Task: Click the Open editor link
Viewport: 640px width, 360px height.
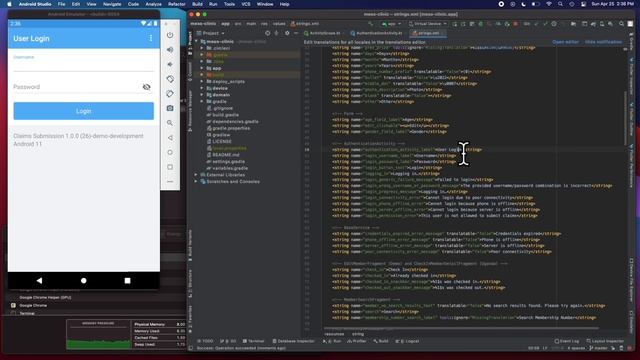Action: (565, 42)
